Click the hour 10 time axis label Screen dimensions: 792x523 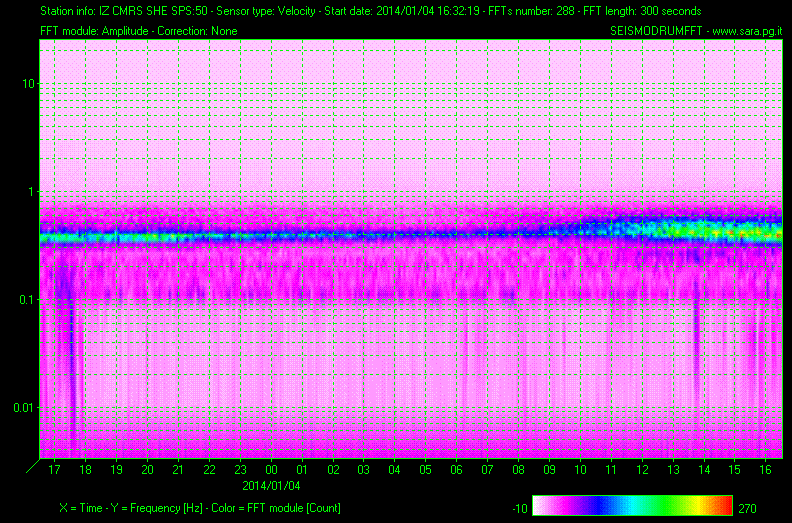580,469
